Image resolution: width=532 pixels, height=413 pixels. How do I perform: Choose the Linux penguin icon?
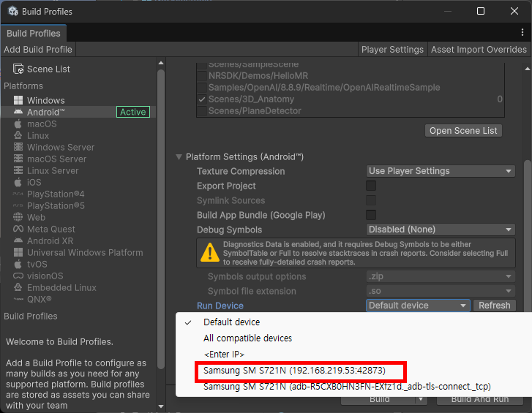pyautogui.click(x=18, y=135)
